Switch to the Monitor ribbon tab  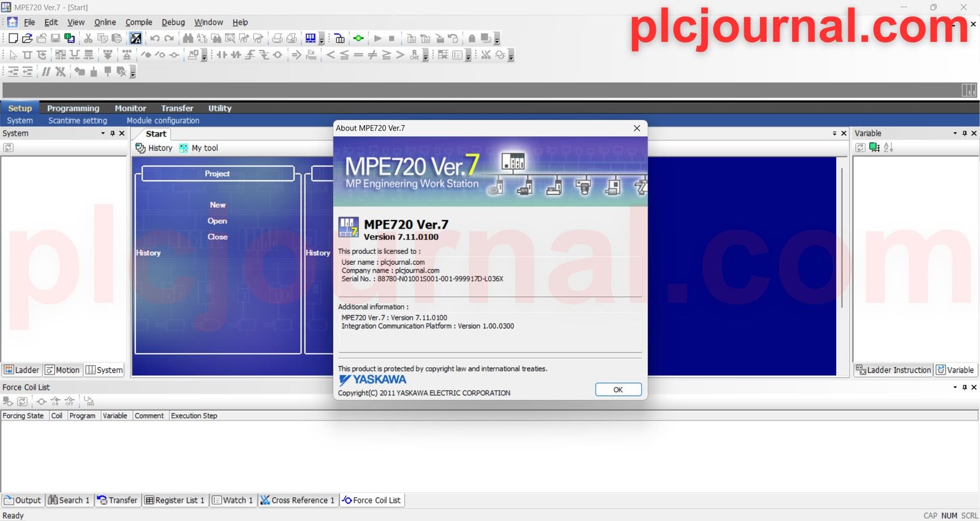[x=130, y=108]
